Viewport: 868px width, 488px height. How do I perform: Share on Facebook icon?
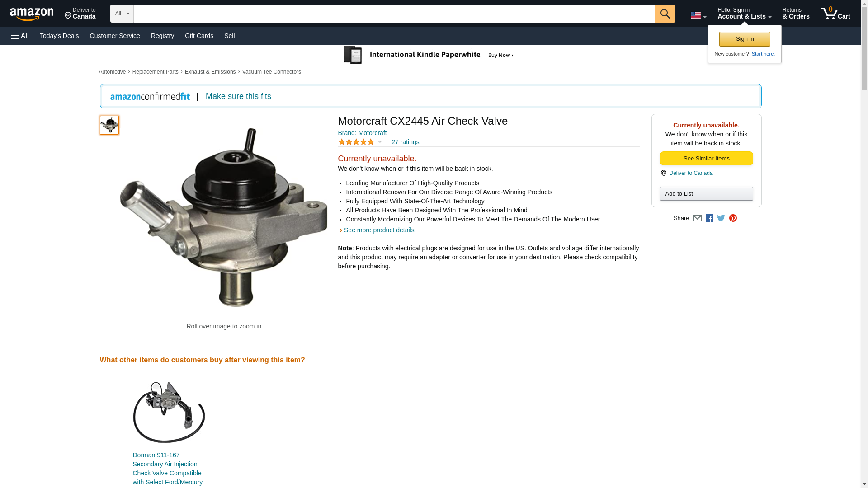point(709,218)
